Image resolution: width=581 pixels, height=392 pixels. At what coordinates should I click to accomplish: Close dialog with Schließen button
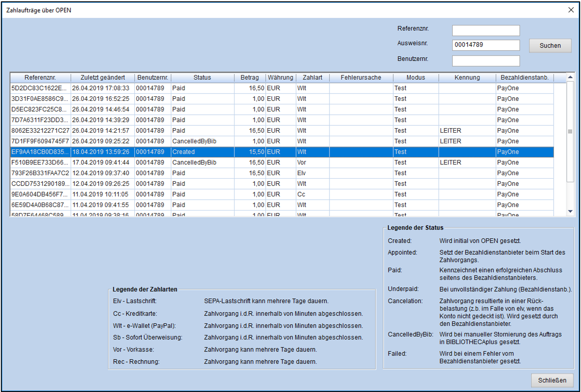pos(552,380)
